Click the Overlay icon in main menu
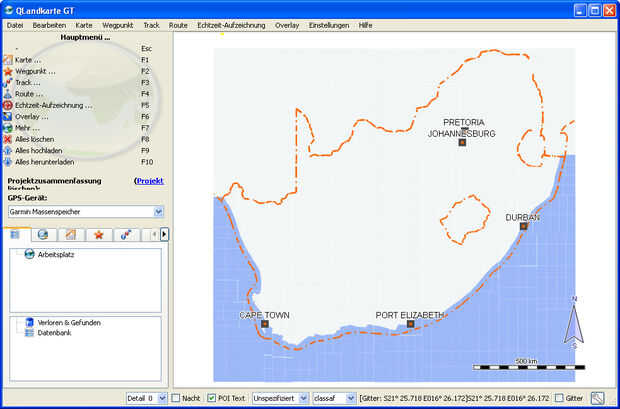This screenshot has height=409, width=620. pos(8,117)
